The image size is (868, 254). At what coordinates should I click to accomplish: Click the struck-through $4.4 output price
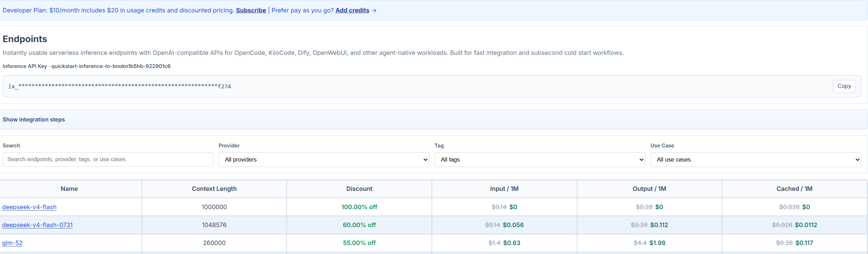pyautogui.click(x=640, y=243)
